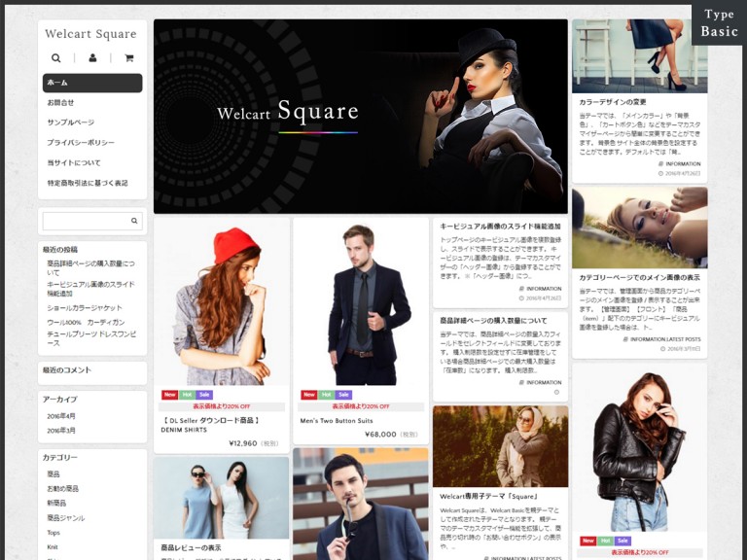Click the green Hot badge on Men's Two Button Suits

[326, 395]
